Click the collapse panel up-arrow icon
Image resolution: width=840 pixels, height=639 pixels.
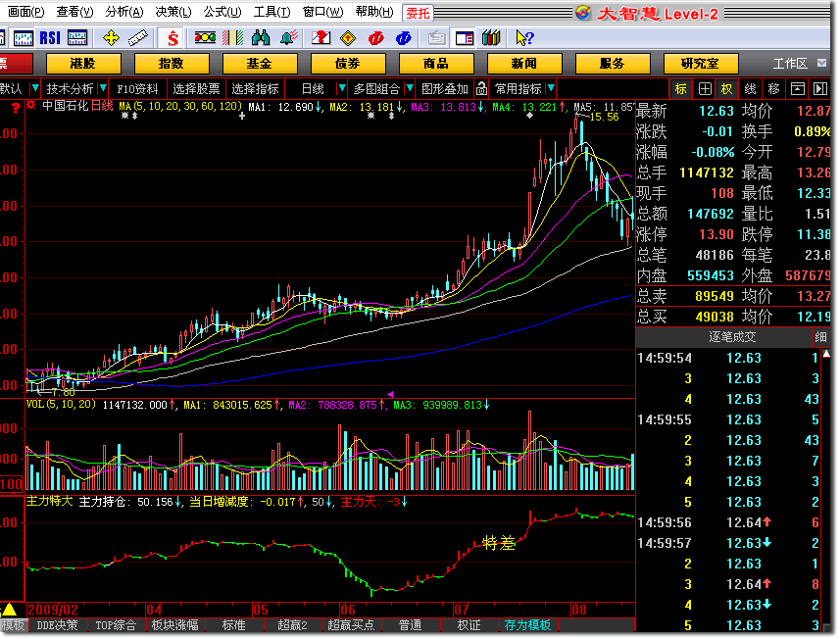pyautogui.click(x=798, y=89)
